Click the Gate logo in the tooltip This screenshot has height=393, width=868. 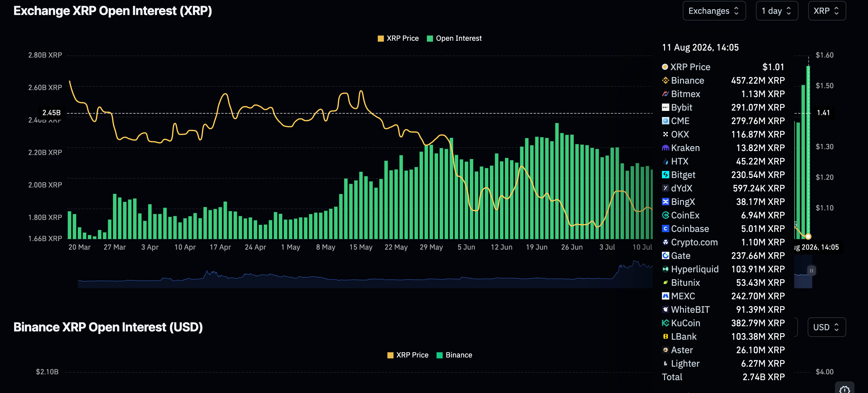click(665, 255)
